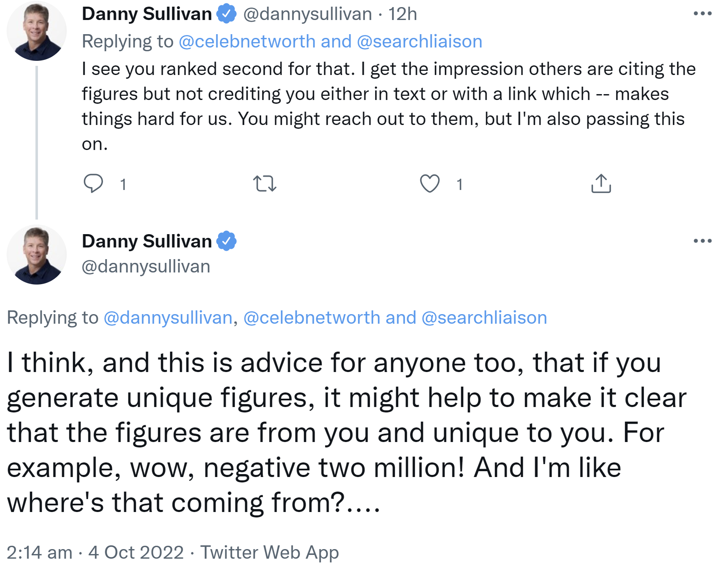
Task: Open three-dot menu on main tweet
Action: tap(703, 241)
